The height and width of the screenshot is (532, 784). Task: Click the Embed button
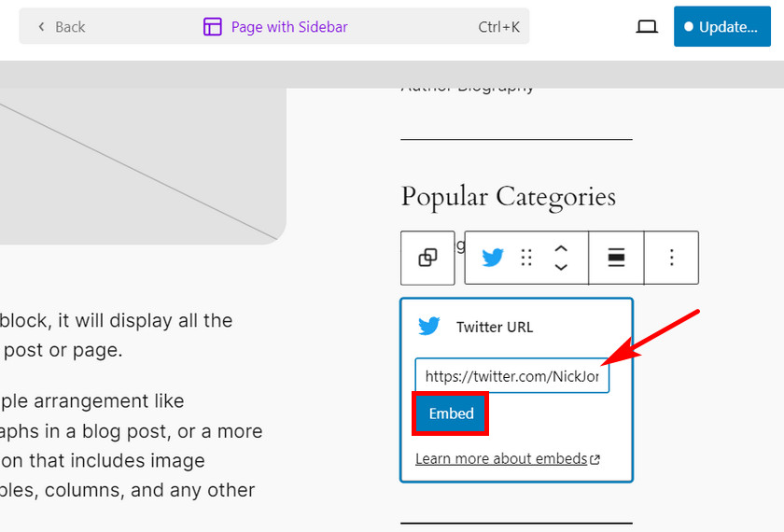[451, 413]
